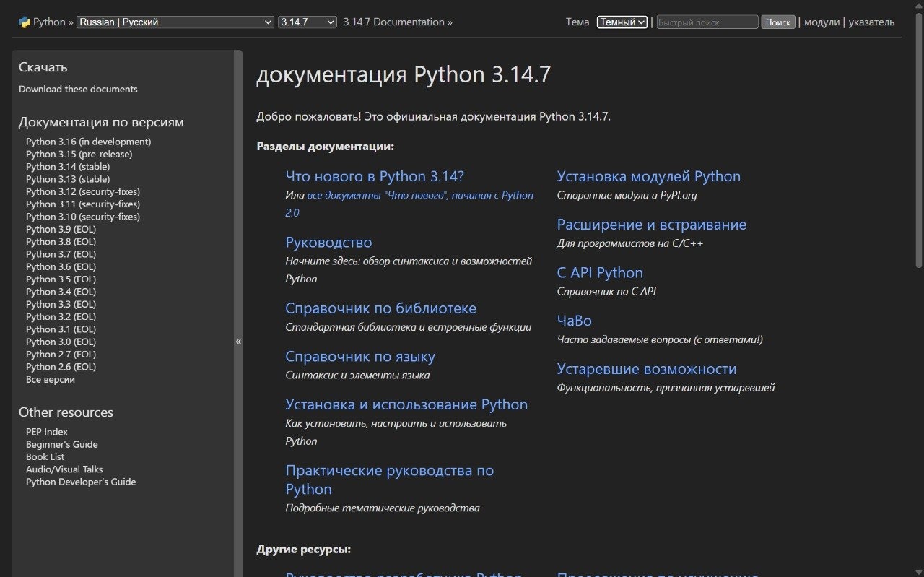The image size is (924, 577).
Task: Open Что нового в Python 3.14? link
Action: (x=375, y=176)
